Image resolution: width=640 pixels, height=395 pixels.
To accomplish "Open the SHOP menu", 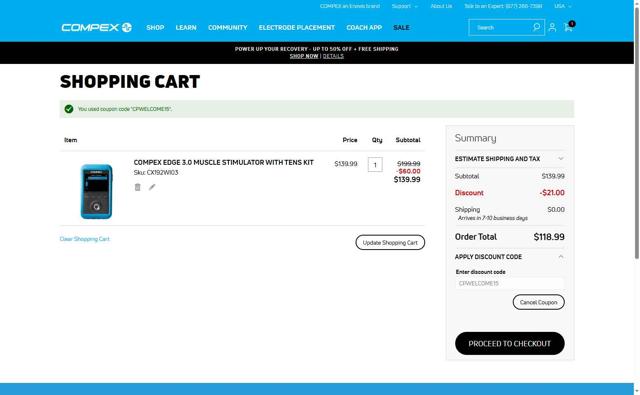I will pos(155,27).
